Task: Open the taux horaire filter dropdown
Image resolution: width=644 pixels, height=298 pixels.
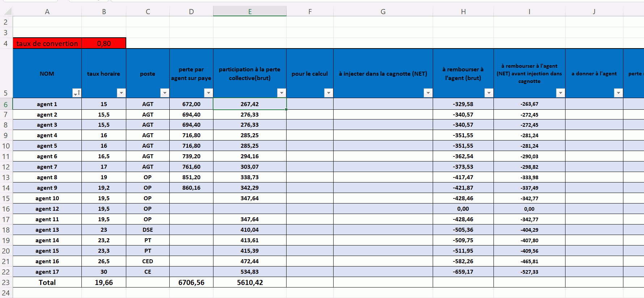Action: click(x=121, y=93)
